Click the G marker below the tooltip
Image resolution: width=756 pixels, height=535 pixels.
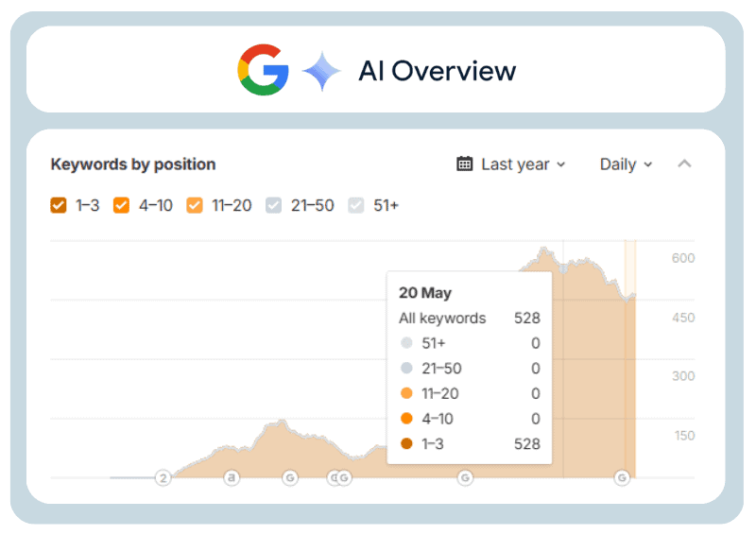(465, 477)
